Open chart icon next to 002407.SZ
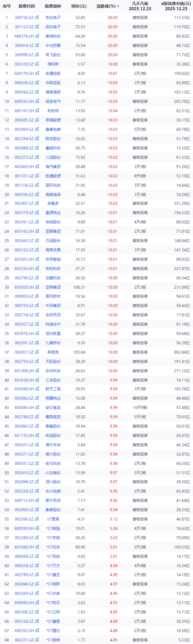Viewport: 193px width, 644px height. pyautogui.click(x=37, y=203)
